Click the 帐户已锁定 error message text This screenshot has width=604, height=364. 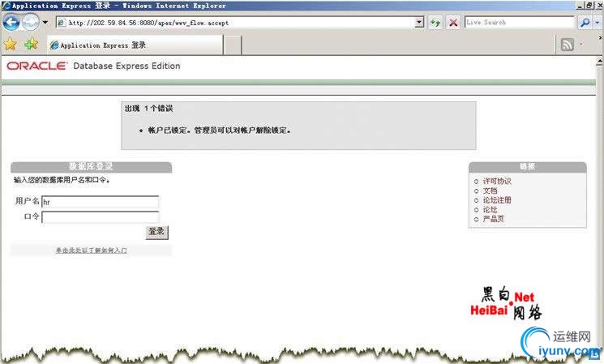[219, 131]
